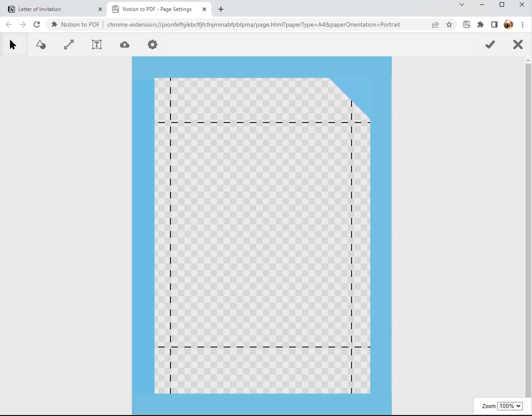Confirm changes with the checkmark
The image size is (532, 416).
(x=490, y=44)
